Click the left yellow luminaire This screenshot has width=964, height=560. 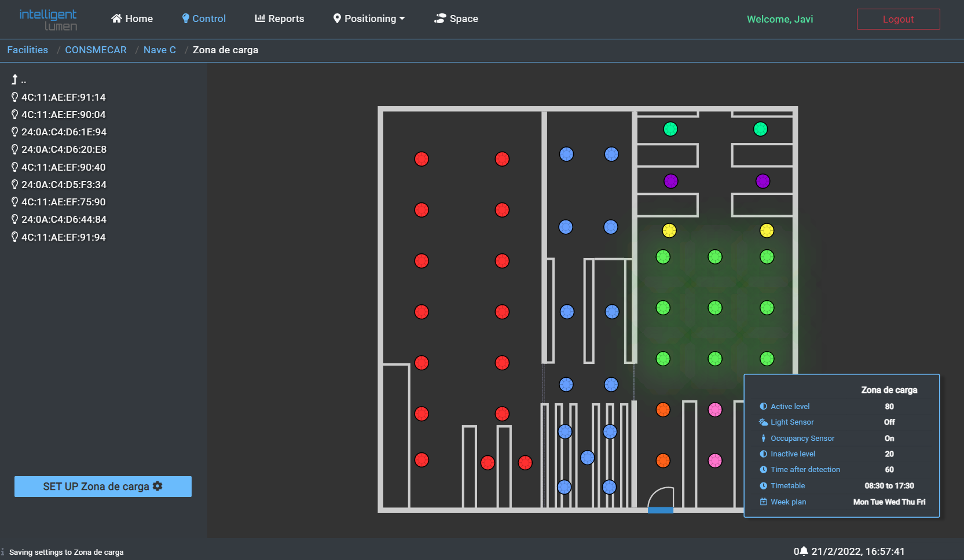click(x=669, y=231)
